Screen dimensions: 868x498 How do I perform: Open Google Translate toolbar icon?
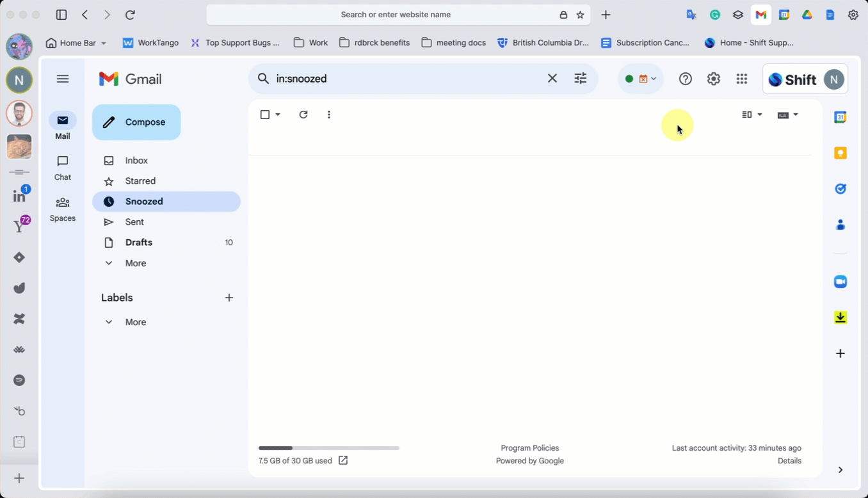(691, 15)
